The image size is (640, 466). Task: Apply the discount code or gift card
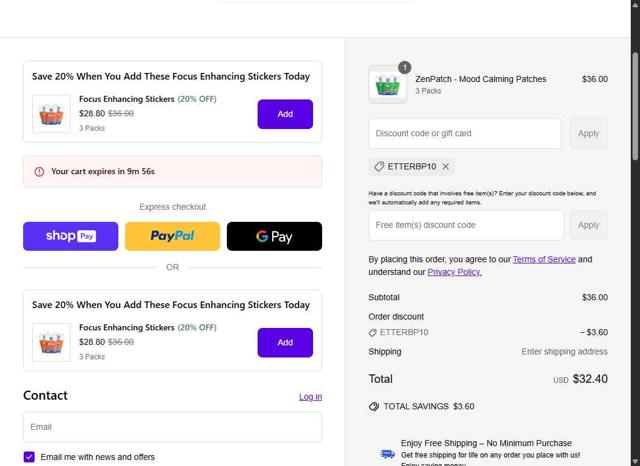pos(589,133)
